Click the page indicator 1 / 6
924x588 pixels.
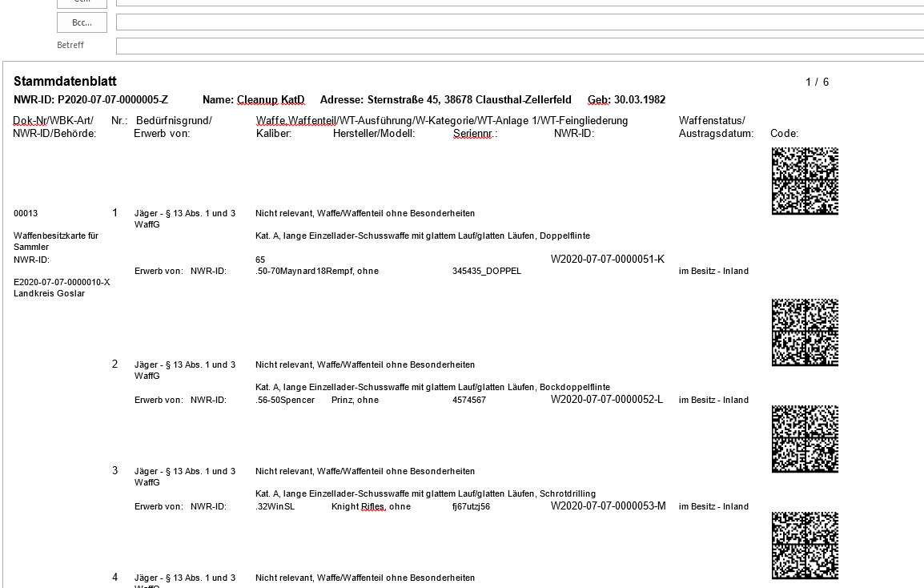[817, 83]
